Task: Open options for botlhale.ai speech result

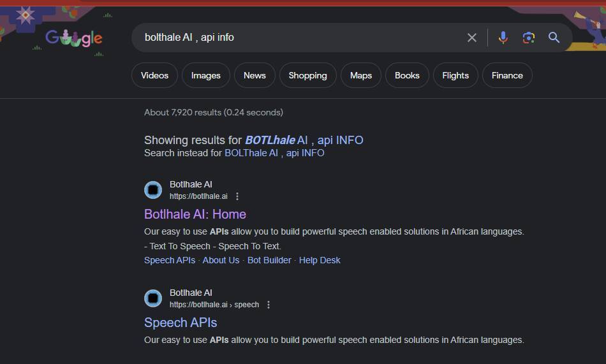Action: 269,305
